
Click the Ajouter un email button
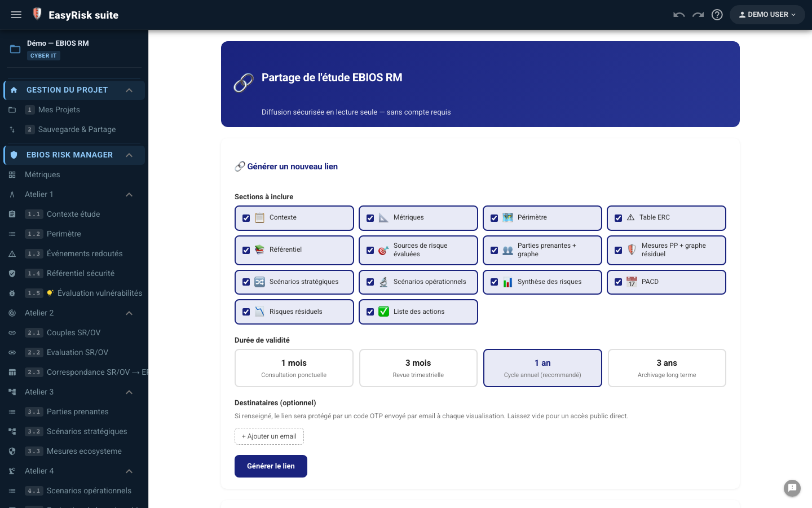click(269, 436)
